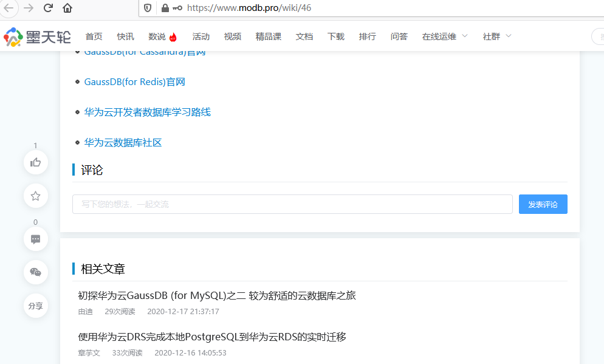This screenshot has height=364, width=604.
Task: Click the browser forward arrow
Action: pos(29,8)
